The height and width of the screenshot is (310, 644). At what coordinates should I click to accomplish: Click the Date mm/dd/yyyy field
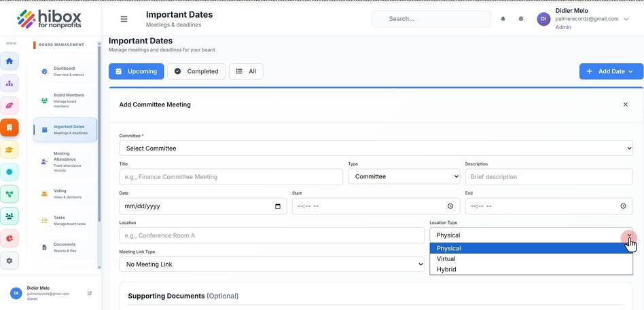(x=203, y=206)
